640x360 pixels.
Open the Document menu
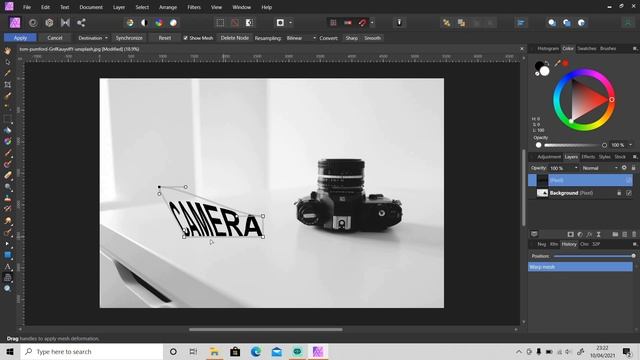[x=91, y=7]
